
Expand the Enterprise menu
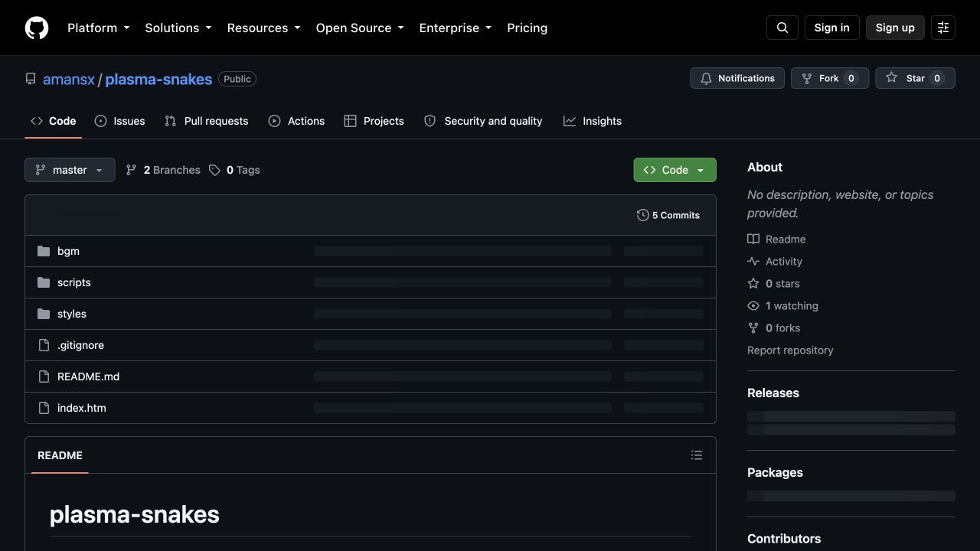pyautogui.click(x=456, y=28)
